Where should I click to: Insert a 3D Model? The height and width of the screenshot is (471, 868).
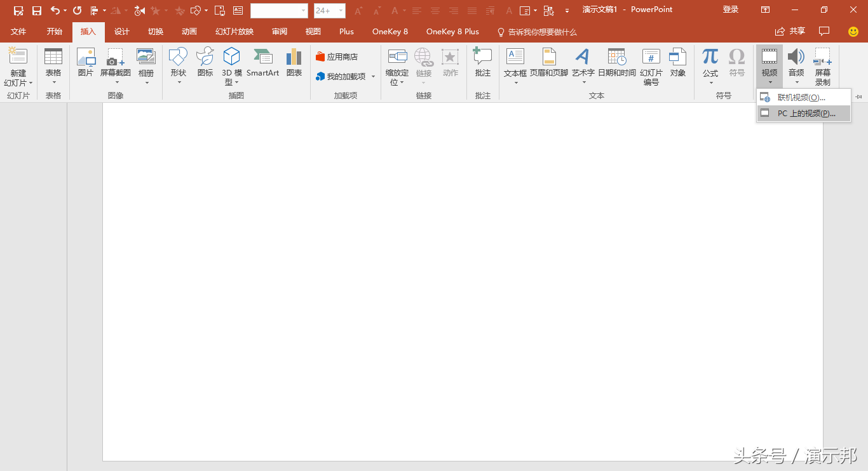[x=232, y=67]
